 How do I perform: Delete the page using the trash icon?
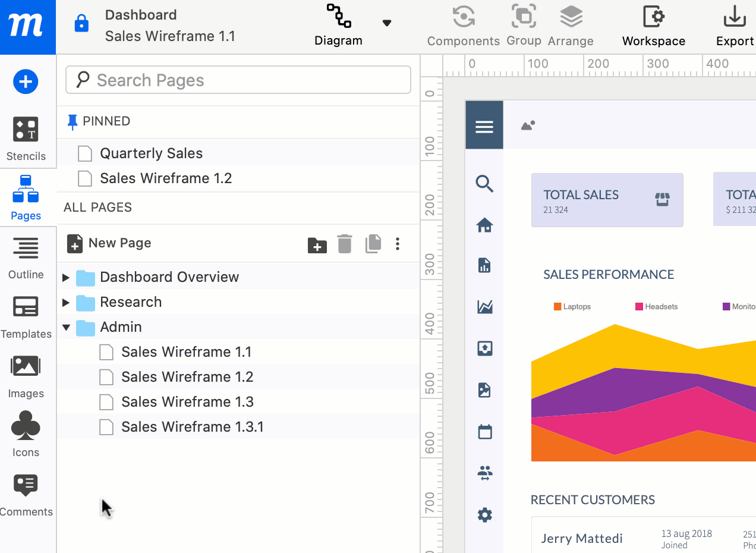(345, 244)
